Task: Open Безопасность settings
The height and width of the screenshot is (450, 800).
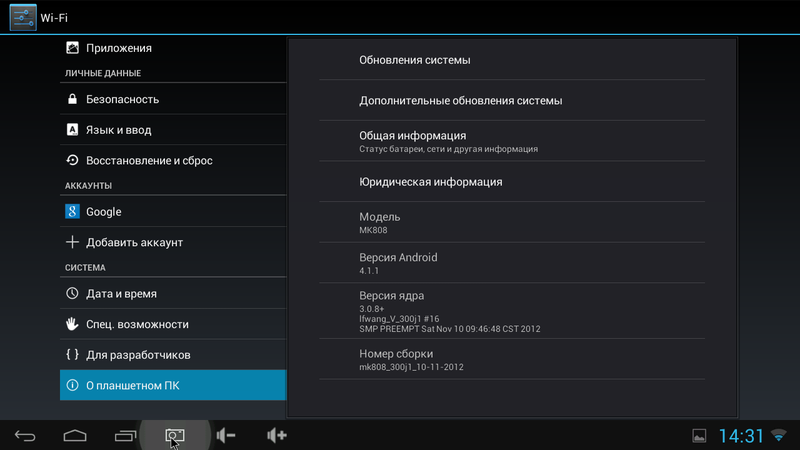Action: (x=173, y=99)
